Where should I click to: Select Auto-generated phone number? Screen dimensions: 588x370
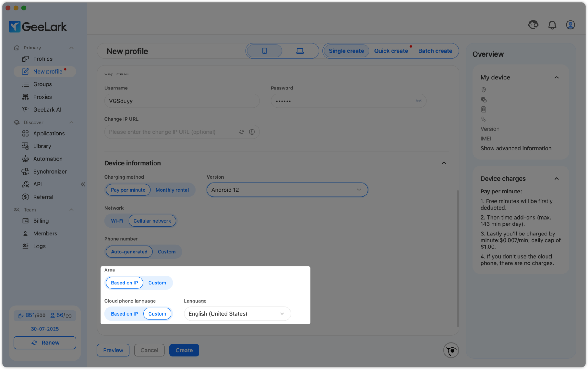pyautogui.click(x=129, y=252)
